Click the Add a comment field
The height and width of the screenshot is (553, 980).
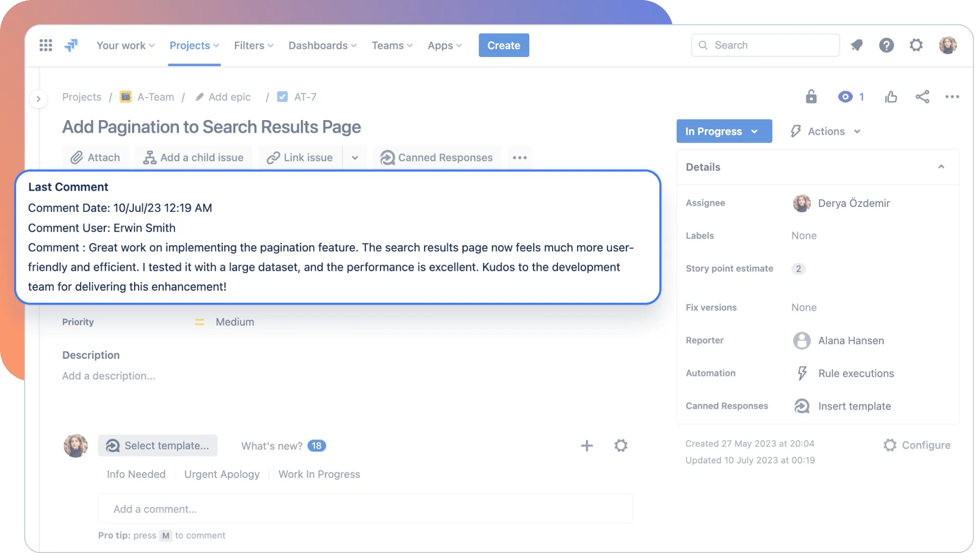pyautogui.click(x=365, y=509)
